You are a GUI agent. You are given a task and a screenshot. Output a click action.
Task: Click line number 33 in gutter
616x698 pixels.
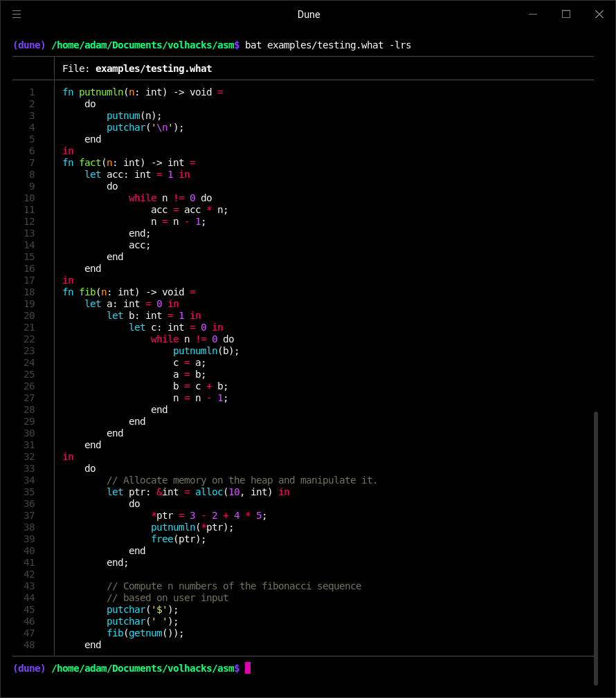coord(29,468)
